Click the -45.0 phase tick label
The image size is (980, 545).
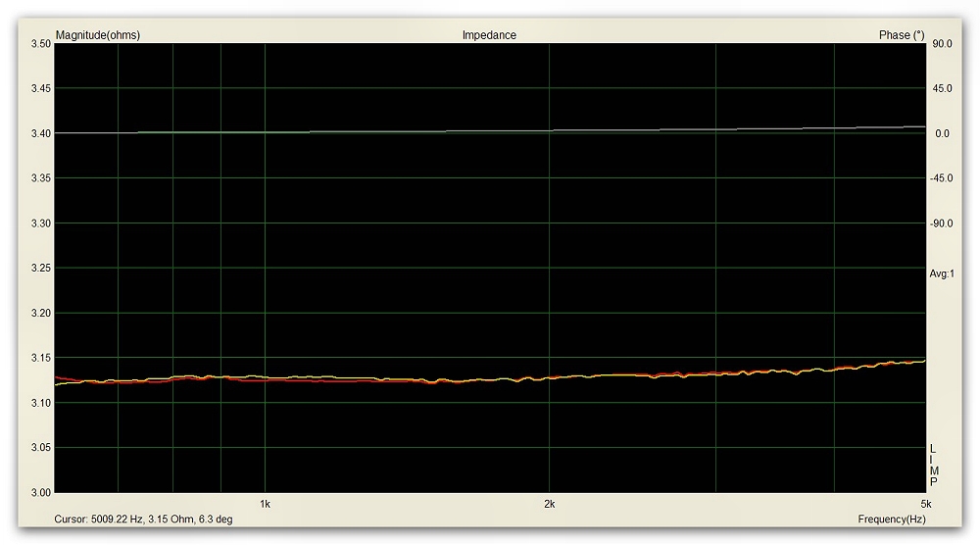click(x=940, y=178)
